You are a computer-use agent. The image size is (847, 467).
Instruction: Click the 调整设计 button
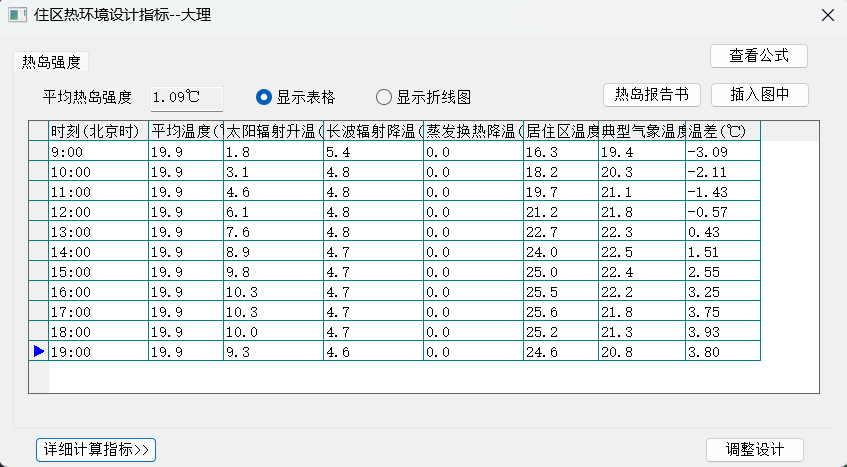[x=754, y=450]
